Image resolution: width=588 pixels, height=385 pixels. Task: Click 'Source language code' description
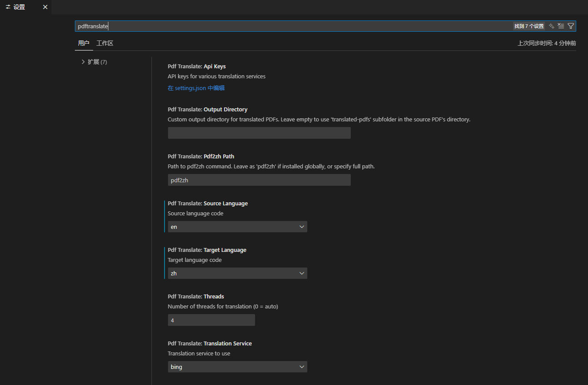[x=195, y=214]
